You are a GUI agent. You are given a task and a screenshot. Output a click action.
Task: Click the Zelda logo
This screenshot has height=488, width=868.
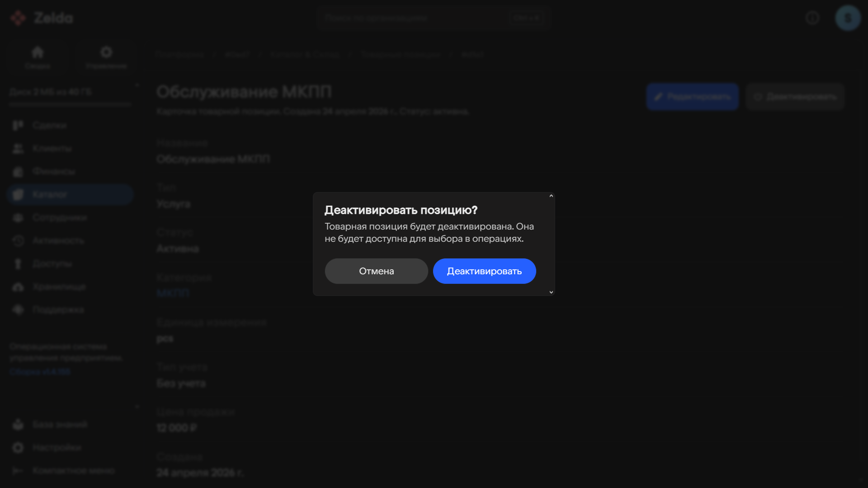[41, 18]
